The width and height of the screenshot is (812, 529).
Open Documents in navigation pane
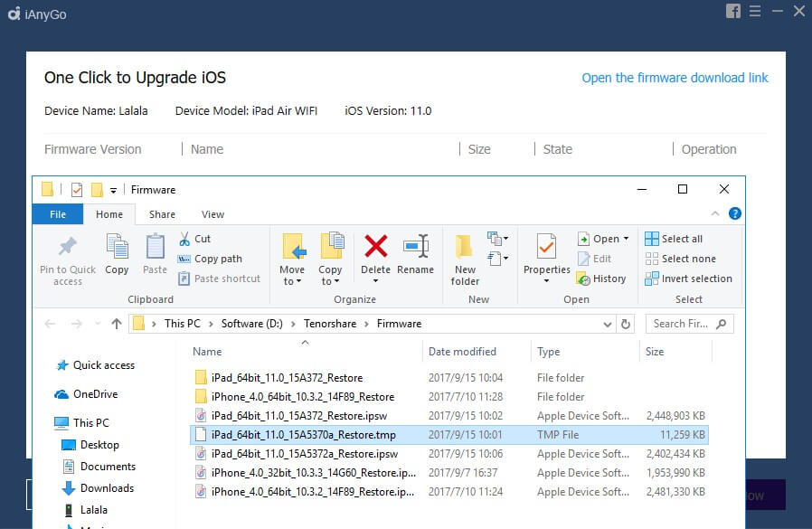(x=99, y=467)
